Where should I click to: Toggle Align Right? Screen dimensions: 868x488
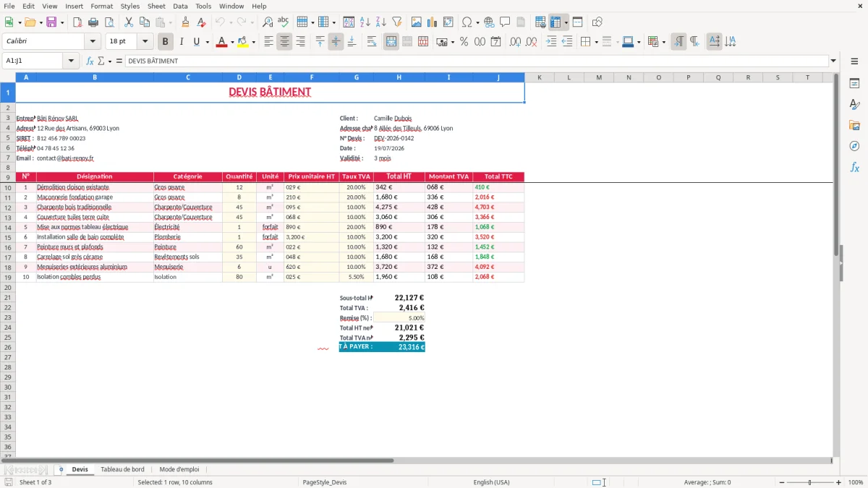click(x=300, y=42)
